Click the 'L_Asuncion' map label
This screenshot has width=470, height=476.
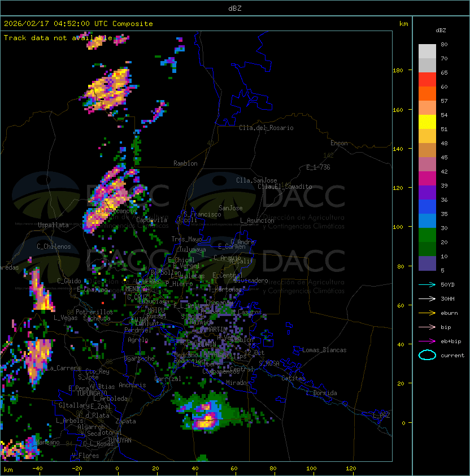tap(257, 220)
